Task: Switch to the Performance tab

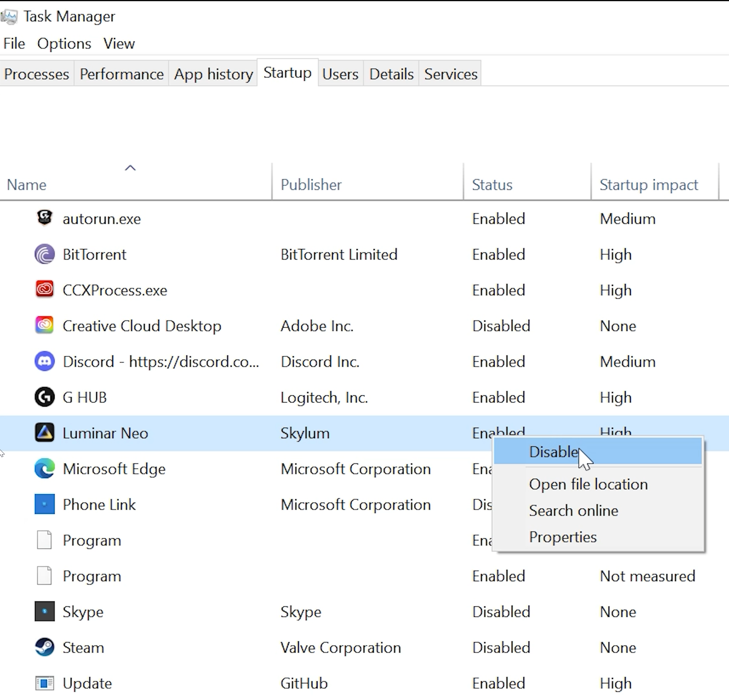Action: 122,74
